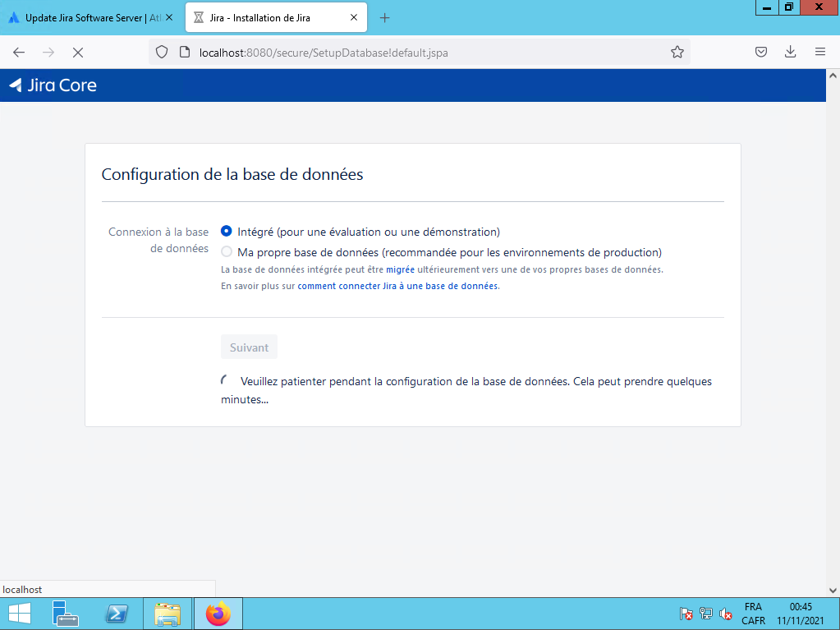Image resolution: width=840 pixels, height=630 pixels.
Task: Open the Pocket save icon
Action: pos(760,52)
